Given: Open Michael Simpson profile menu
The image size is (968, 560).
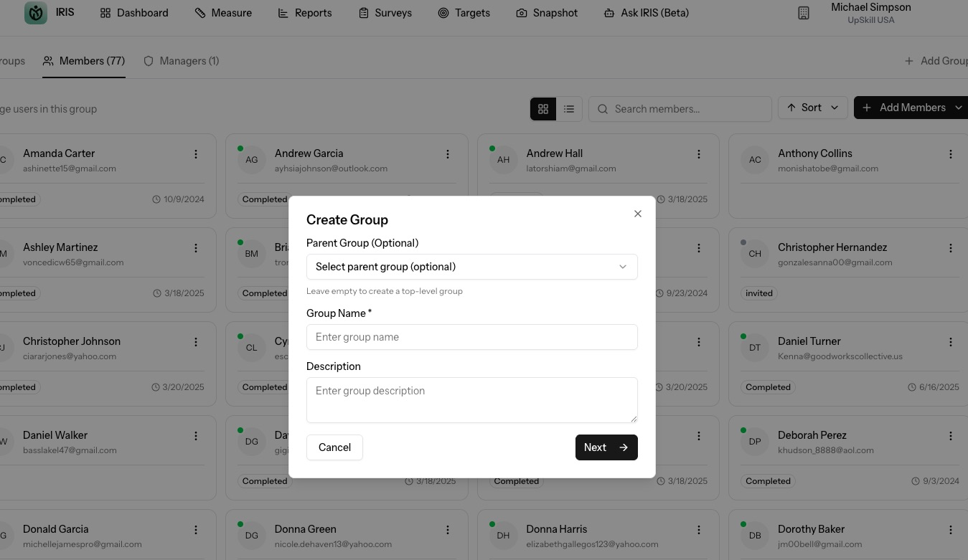Looking at the screenshot, I should coord(871,13).
